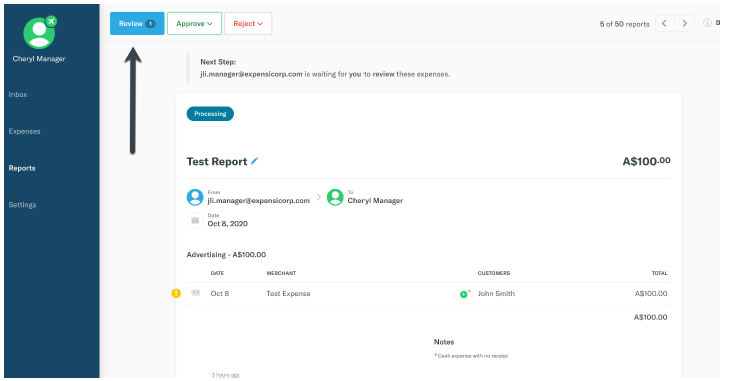Click the Cheryl Manager recipient name
This screenshot has height=381, width=730.
tap(375, 201)
